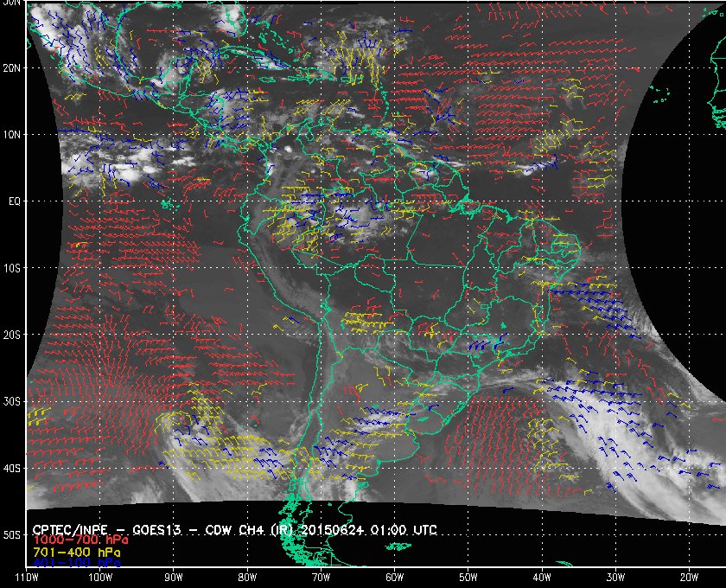Click the 110W longitude label
Screen dimensions: 726x588
pos(27,577)
